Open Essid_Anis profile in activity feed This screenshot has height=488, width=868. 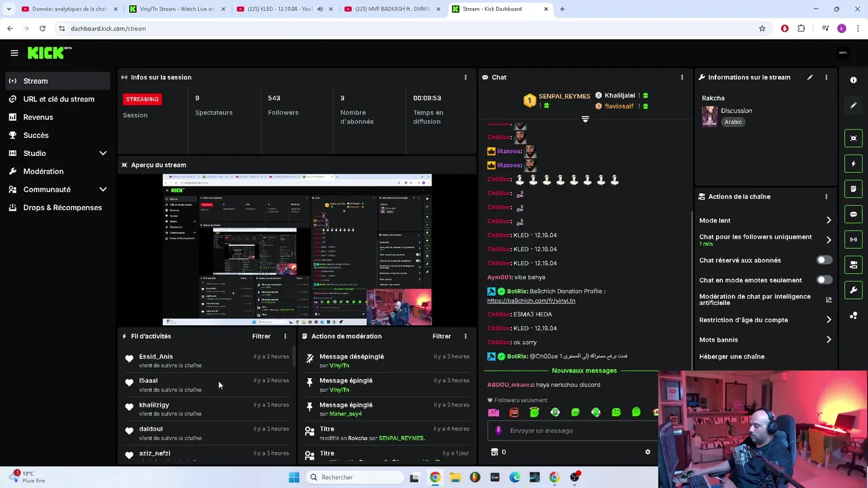(x=156, y=357)
